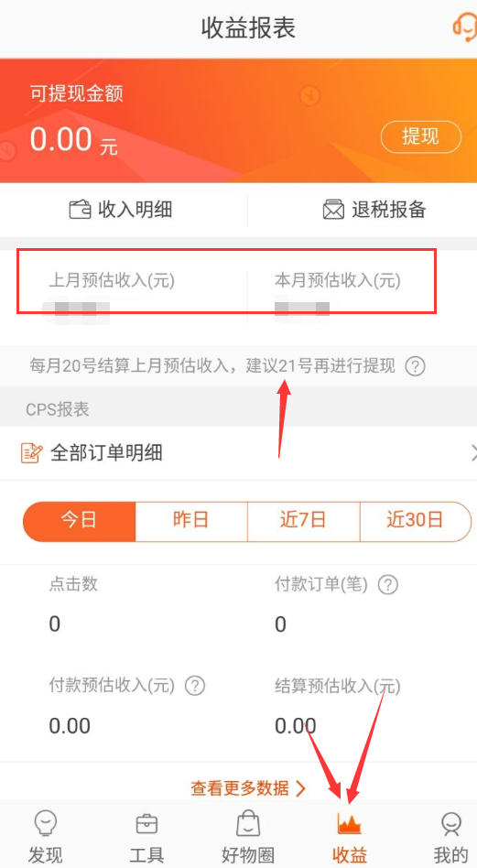The height and width of the screenshot is (868, 477).
Task: Select the 今日 time range
Action: click(79, 522)
